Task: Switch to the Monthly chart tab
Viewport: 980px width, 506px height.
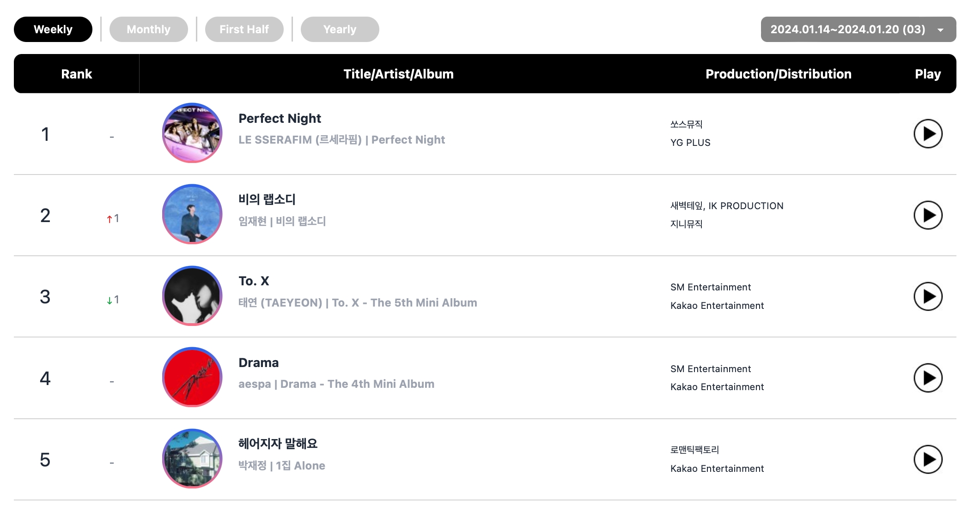Action: (148, 30)
